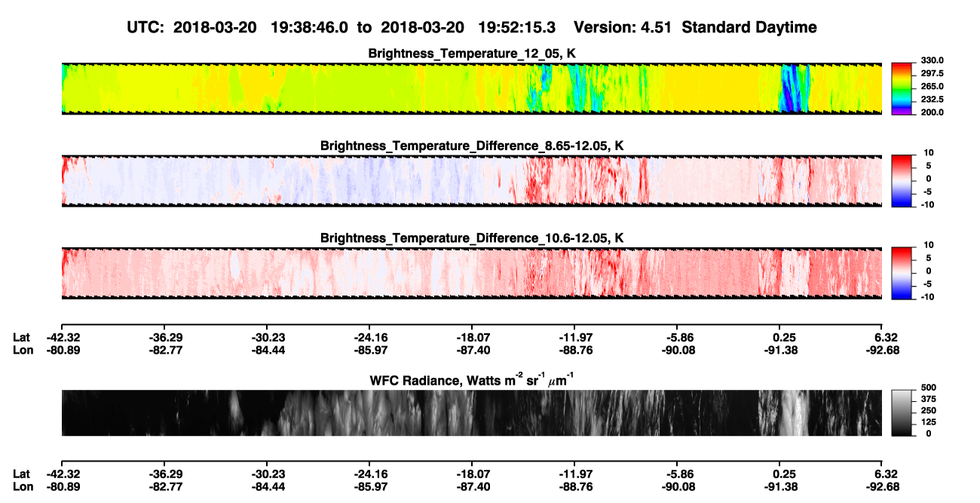
Task: Click the upper axis Lat label
Action: click(22, 337)
